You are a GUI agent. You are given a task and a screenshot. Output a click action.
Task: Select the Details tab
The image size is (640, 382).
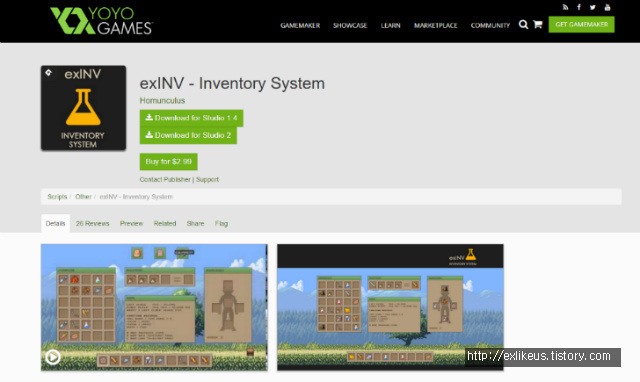pos(56,223)
